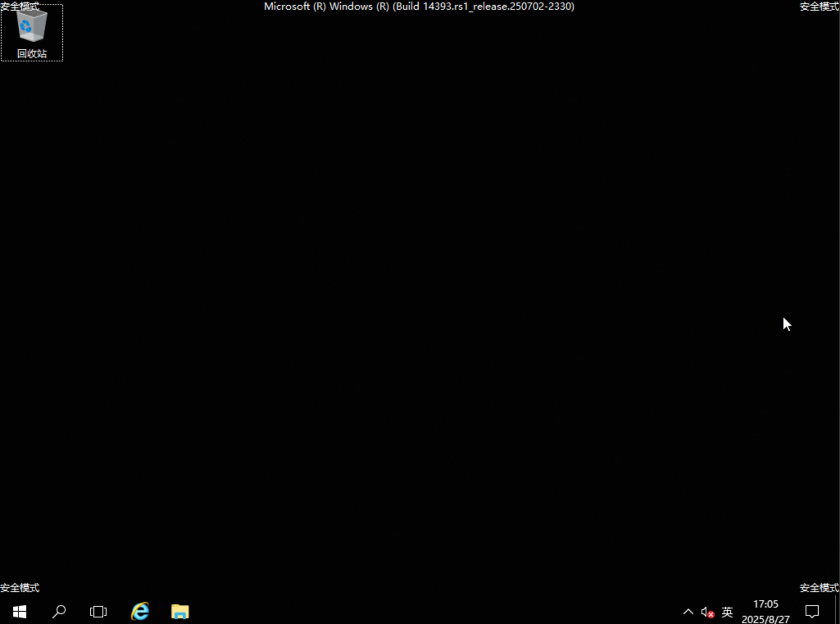The image size is (840, 624).
Task: Click the top-right 安全模式 label
Action: (819, 7)
